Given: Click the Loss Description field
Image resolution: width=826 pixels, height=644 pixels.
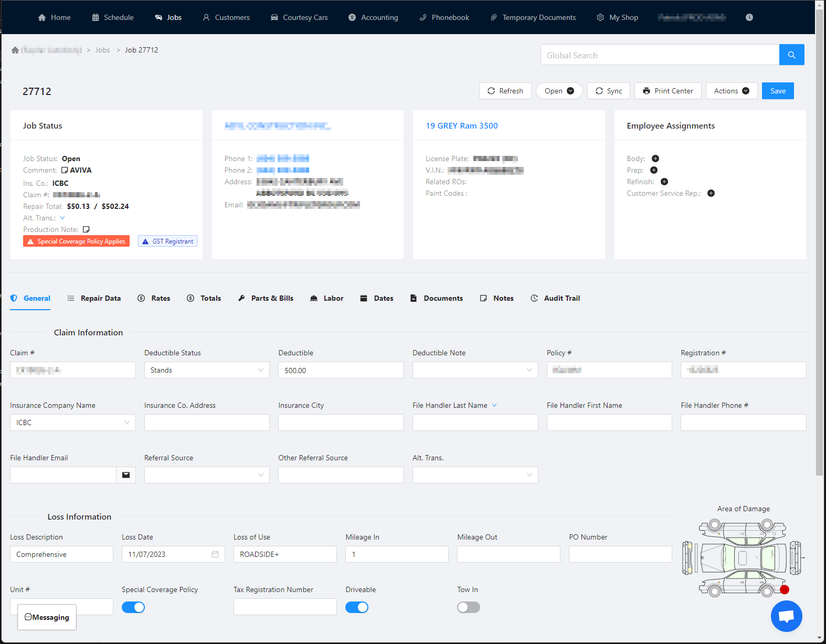Looking at the screenshot, I should (x=61, y=554).
